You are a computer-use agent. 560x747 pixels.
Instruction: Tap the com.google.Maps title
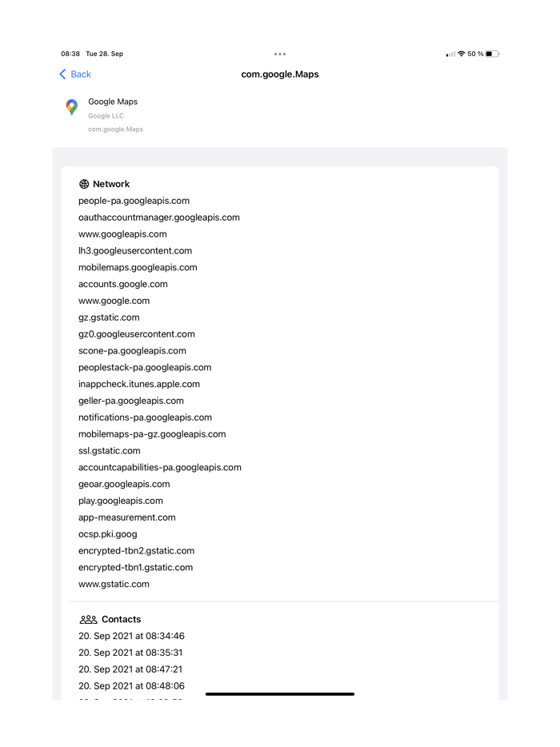tap(280, 74)
